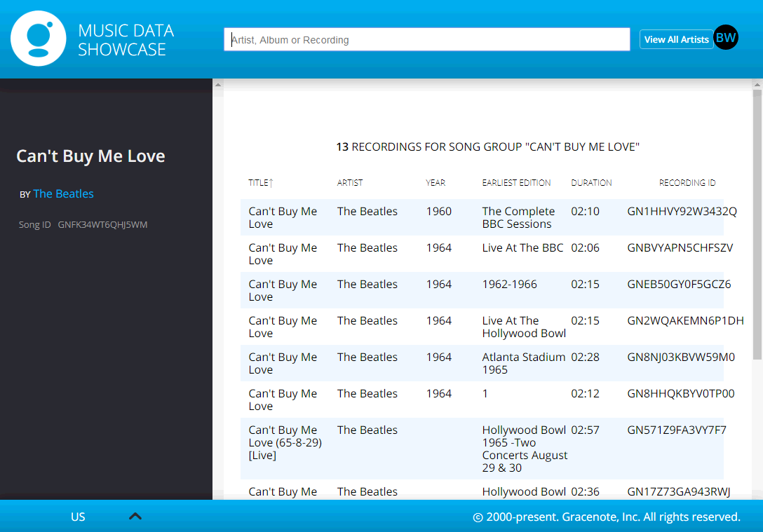Open the 1962-1966 edition recording

point(509,285)
